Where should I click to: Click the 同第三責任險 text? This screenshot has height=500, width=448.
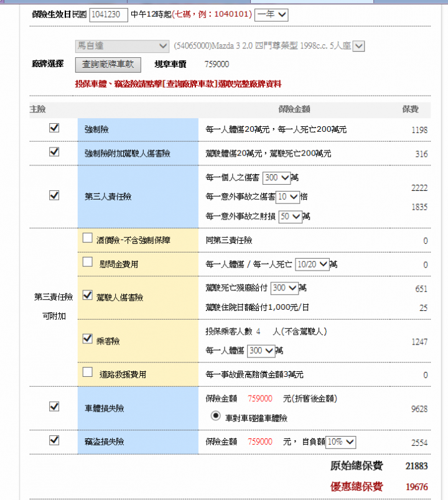tap(229, 241)
